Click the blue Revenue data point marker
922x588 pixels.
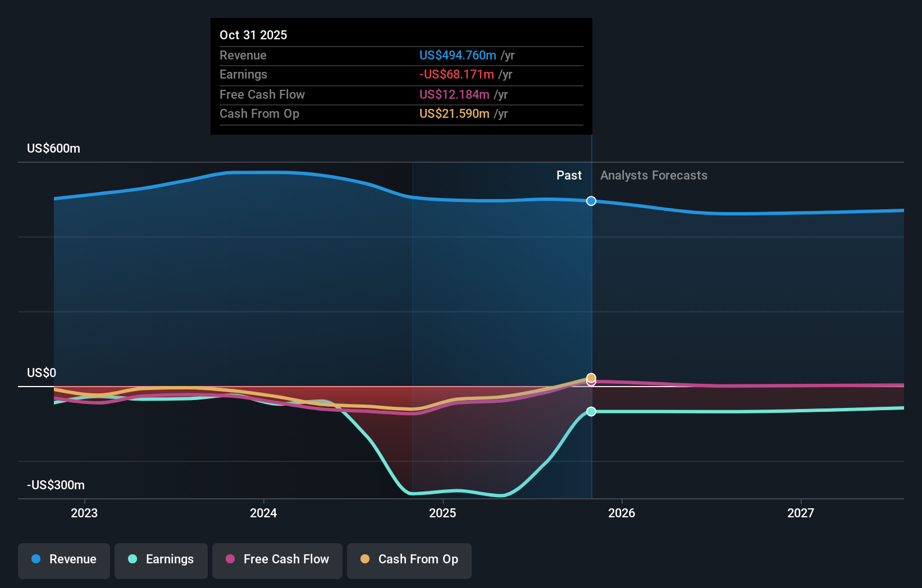coord(591,201)
